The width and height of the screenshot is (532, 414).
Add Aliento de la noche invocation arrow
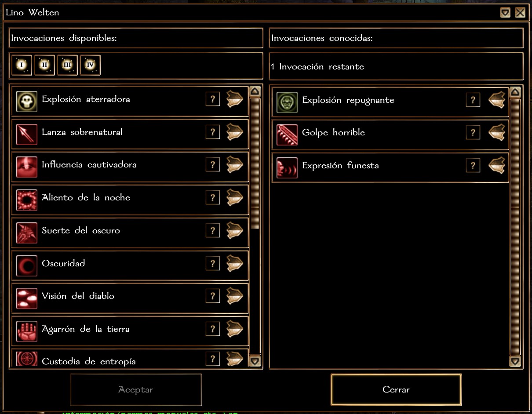235,197
